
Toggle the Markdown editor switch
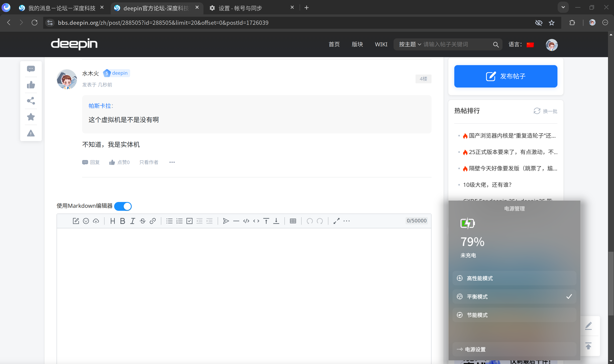(123, 206)
